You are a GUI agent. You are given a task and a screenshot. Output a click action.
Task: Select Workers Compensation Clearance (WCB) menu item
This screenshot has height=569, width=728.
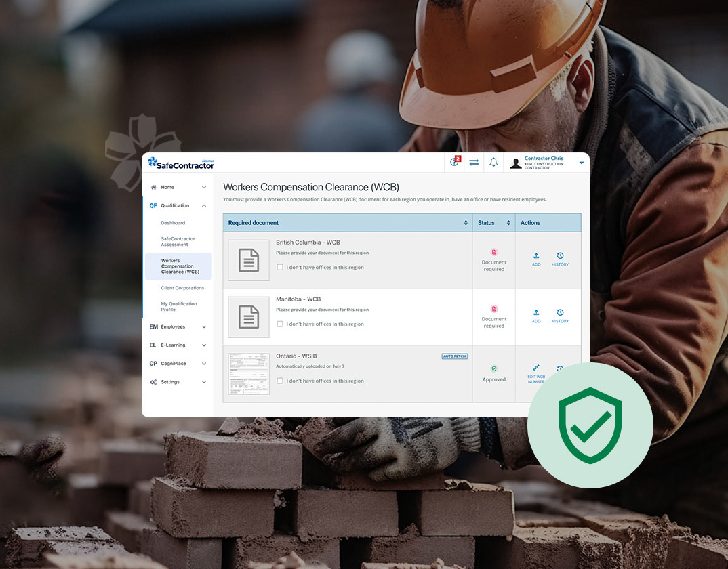[x=179, y=266]
